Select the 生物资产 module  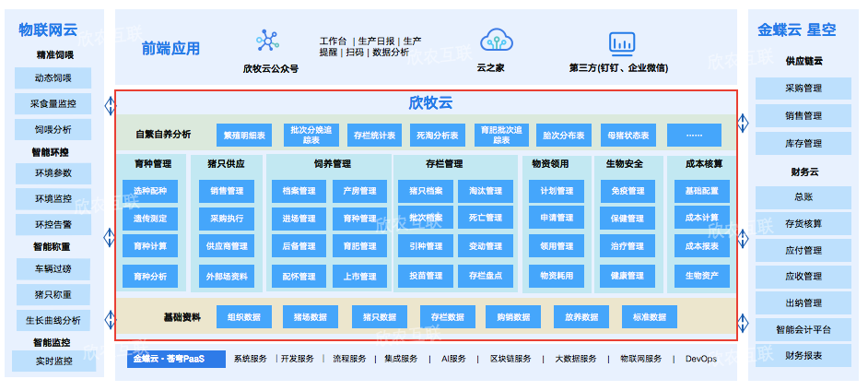point(702,276)
